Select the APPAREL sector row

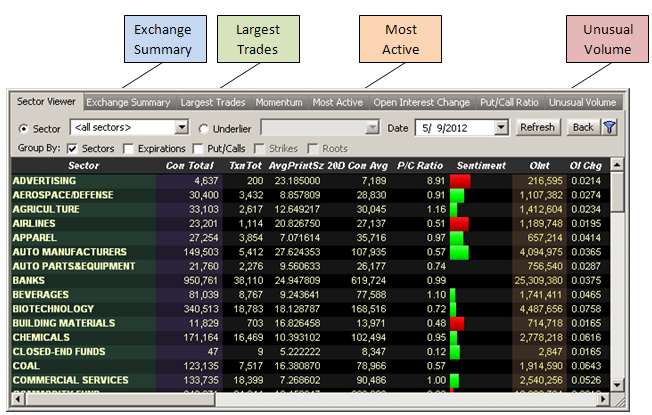pos(311,238)
